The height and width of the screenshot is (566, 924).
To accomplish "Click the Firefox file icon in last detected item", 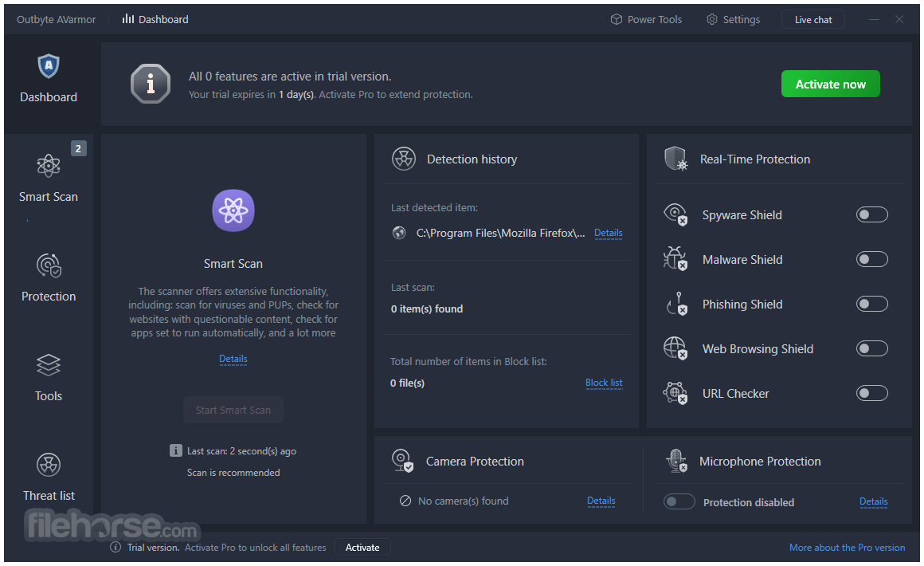I will (x=399, y=233).
